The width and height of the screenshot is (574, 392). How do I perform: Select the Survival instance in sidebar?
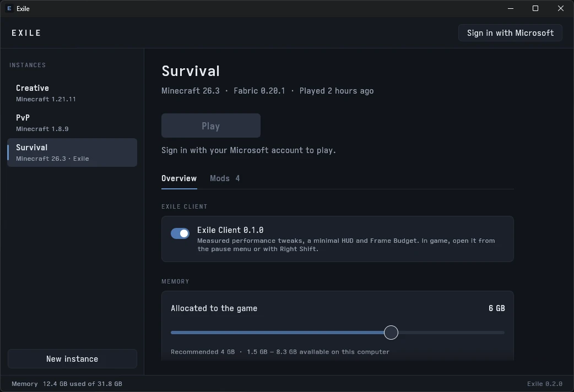coord(72,153)
